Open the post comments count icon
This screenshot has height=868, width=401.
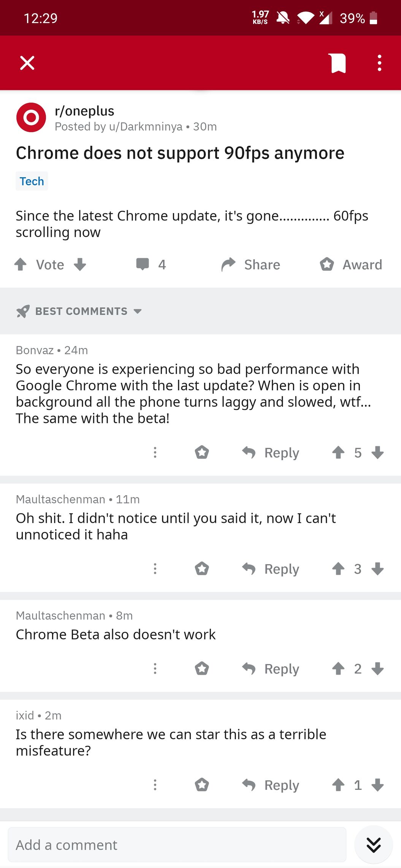pyautogui.click(x=143, y=264)
